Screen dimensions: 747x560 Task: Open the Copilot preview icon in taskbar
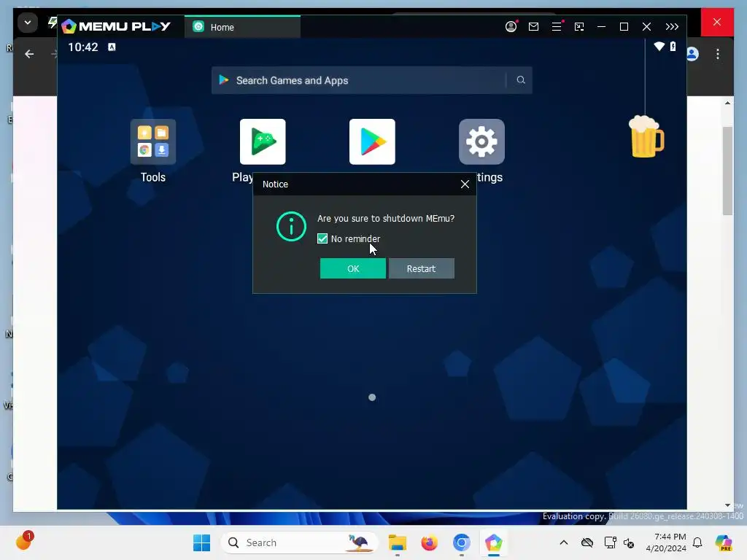[x=724, y=542]
